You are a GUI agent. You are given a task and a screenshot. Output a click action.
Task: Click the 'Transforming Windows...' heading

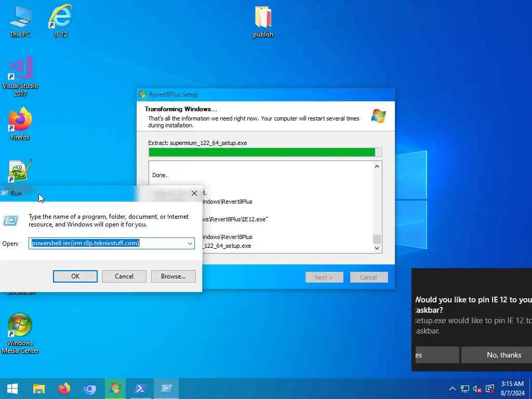tap(181, 109)
